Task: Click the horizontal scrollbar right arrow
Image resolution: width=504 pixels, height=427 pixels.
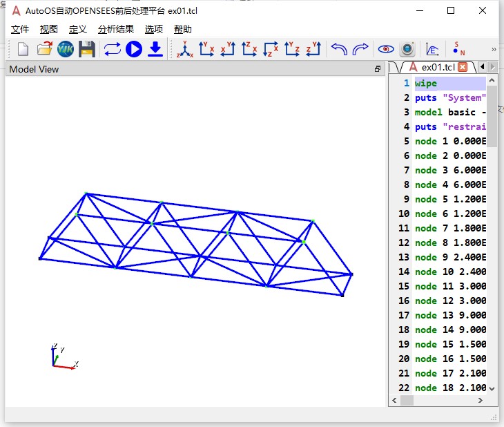Action: point(481,400)
